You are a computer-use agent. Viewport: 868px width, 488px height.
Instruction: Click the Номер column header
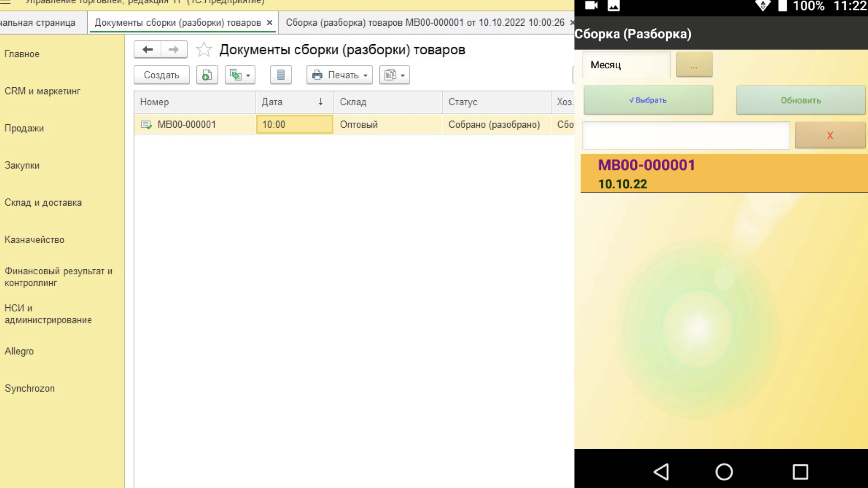[x=195, y=102]
